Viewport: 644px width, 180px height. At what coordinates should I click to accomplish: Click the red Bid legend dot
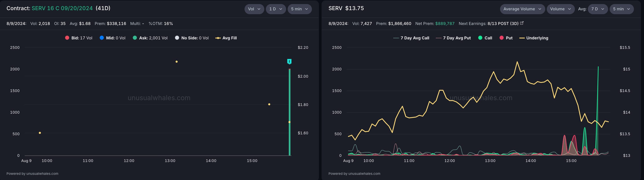pos(67,38)
